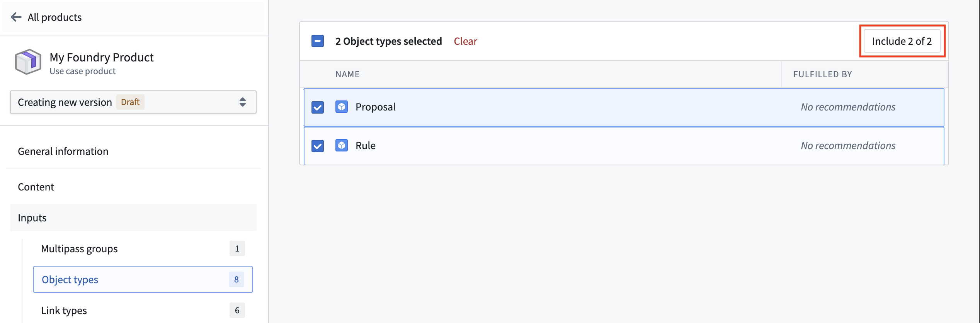Toggle the select-all object types checkbox

(318, 41)
